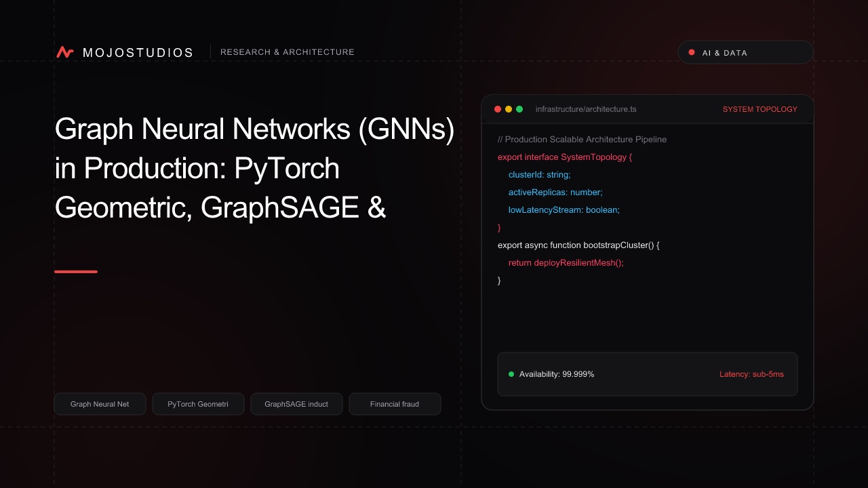This screenshot has height=488, width=868.
Task: Select the Research & Architecture label
Action: tap(288, 52)
